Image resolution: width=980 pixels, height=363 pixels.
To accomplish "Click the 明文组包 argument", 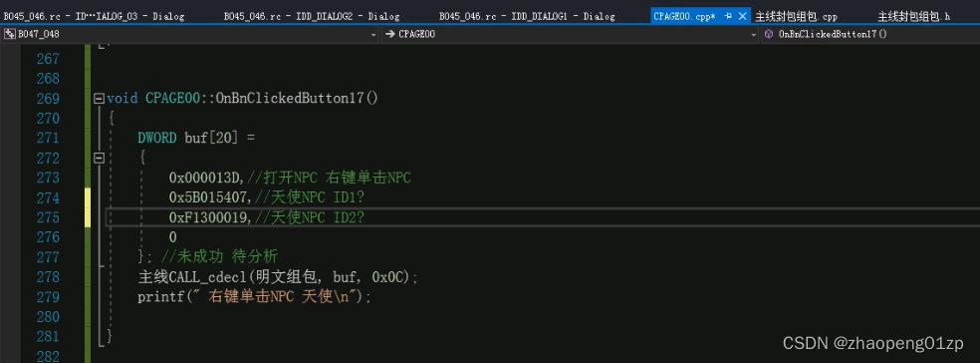I will pyautogui.click(x=286, y=276).
